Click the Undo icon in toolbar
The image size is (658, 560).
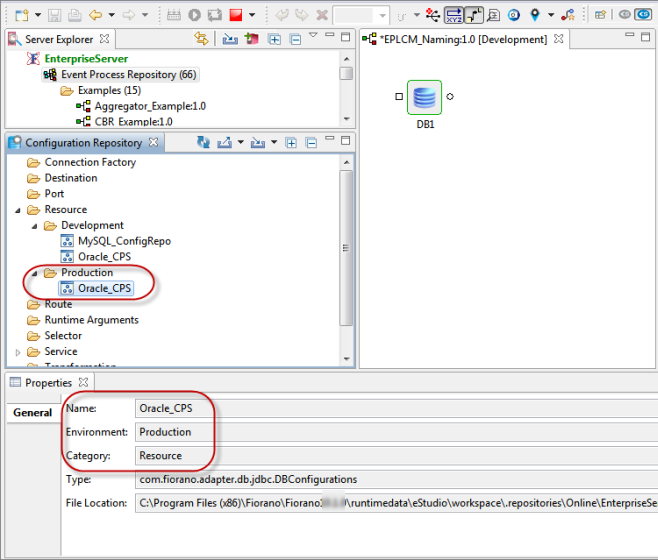282,16
